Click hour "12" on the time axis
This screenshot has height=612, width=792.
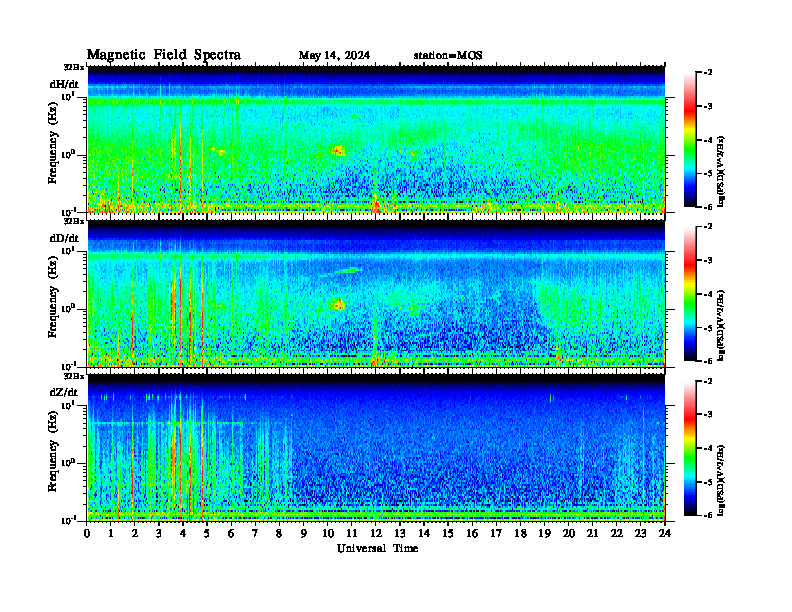(x=376, y=534)
